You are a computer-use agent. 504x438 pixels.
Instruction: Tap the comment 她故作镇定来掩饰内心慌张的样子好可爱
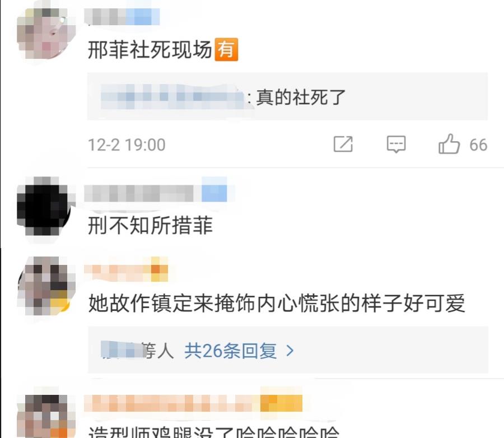(277, 303)
